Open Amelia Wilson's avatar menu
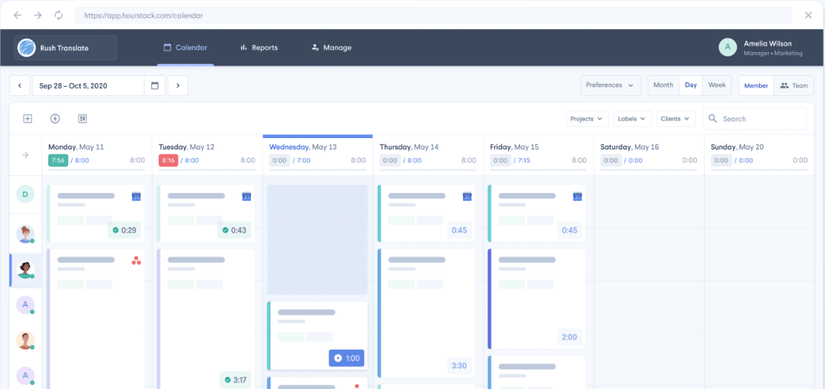Screen dimensions: 825x389 [728, 47]
